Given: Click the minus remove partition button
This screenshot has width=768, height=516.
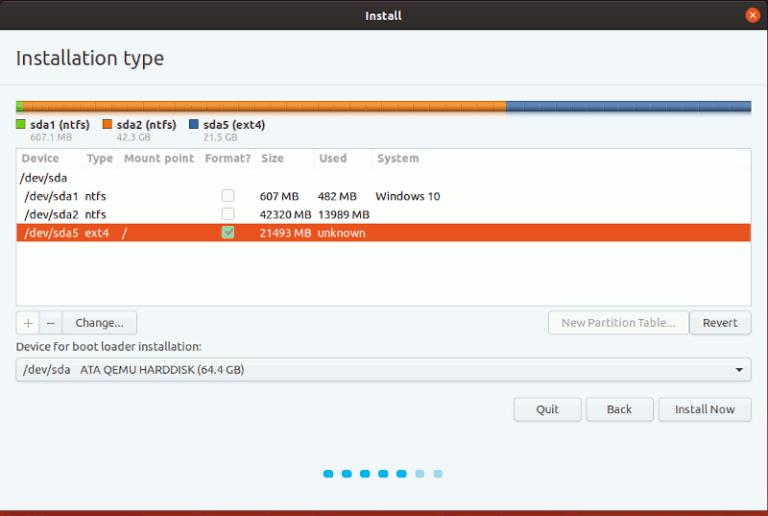Looking at the screenshot, I should click(50, 323).
